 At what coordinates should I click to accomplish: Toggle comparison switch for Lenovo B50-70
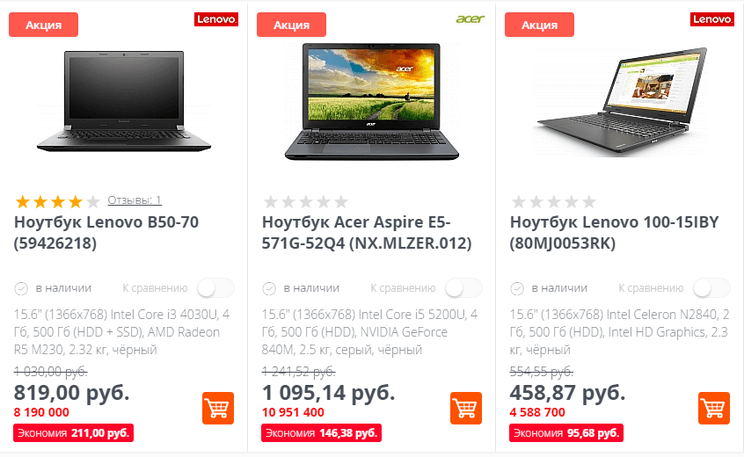[x=216, y=288]
